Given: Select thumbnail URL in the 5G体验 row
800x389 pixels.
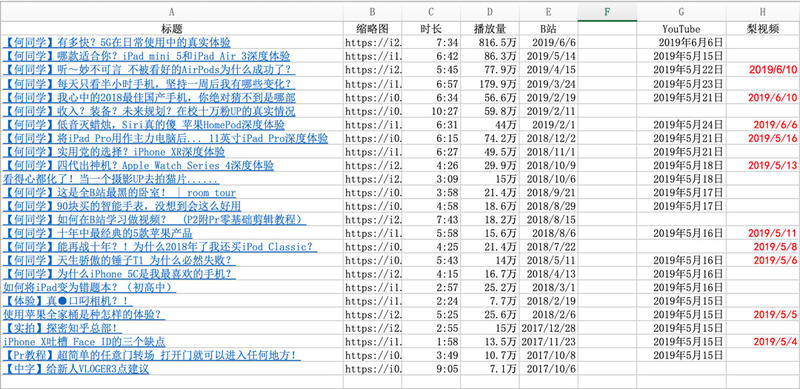Looking at the screenshot, I should click(372, 42).
